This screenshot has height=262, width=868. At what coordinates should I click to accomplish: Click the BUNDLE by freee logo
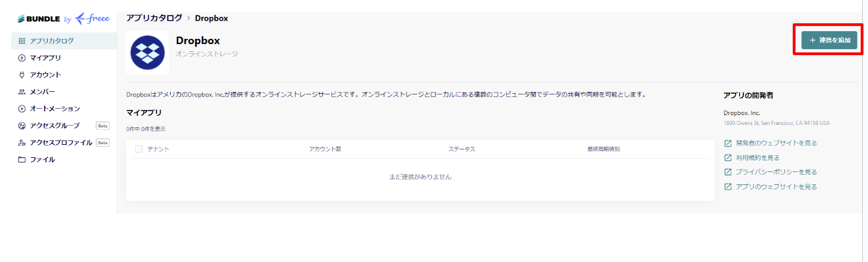tap(63, 19)
